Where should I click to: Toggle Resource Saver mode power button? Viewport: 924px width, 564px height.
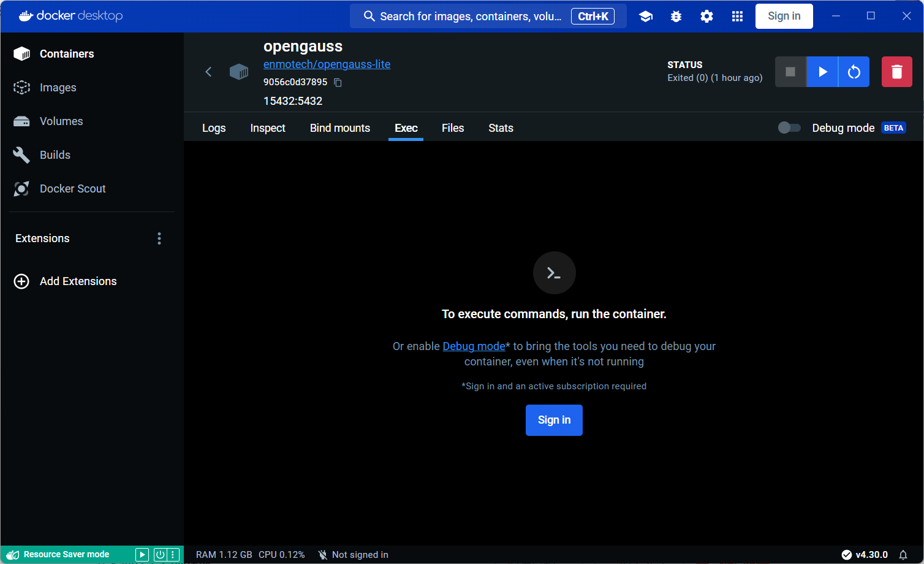(x=159, y=554)
